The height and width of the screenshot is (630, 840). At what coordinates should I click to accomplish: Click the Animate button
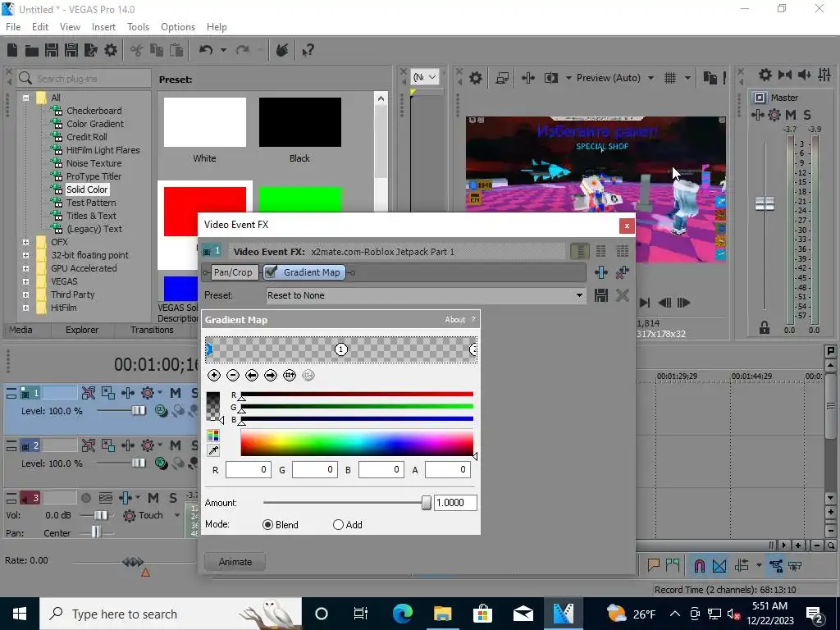coord(235,561)
